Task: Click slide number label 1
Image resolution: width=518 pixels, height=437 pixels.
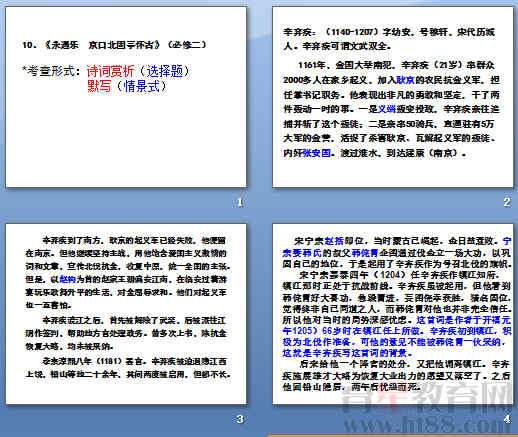Action: click(x=240, y=202)
